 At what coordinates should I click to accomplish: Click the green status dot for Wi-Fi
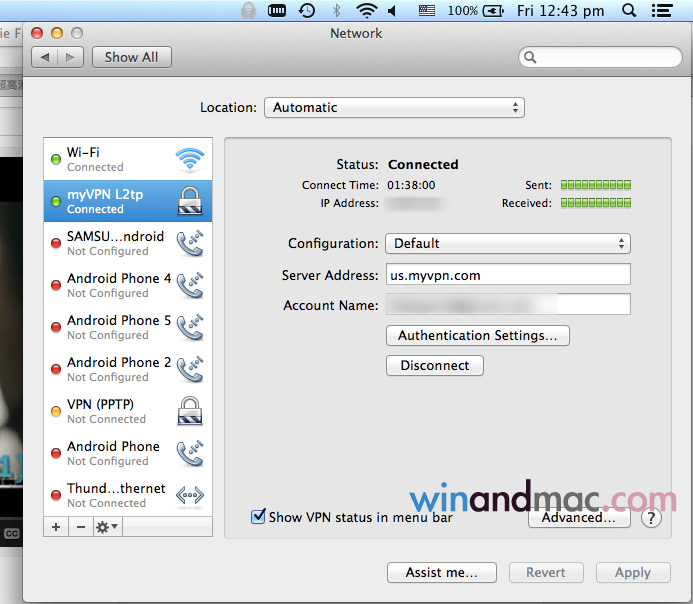[56, 159]
